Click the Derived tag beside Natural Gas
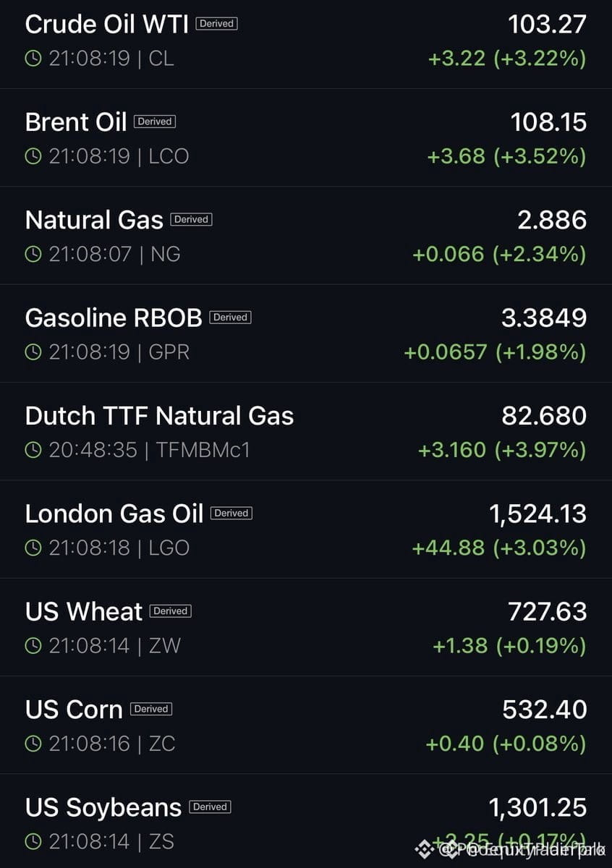 [x=191, y=219]
